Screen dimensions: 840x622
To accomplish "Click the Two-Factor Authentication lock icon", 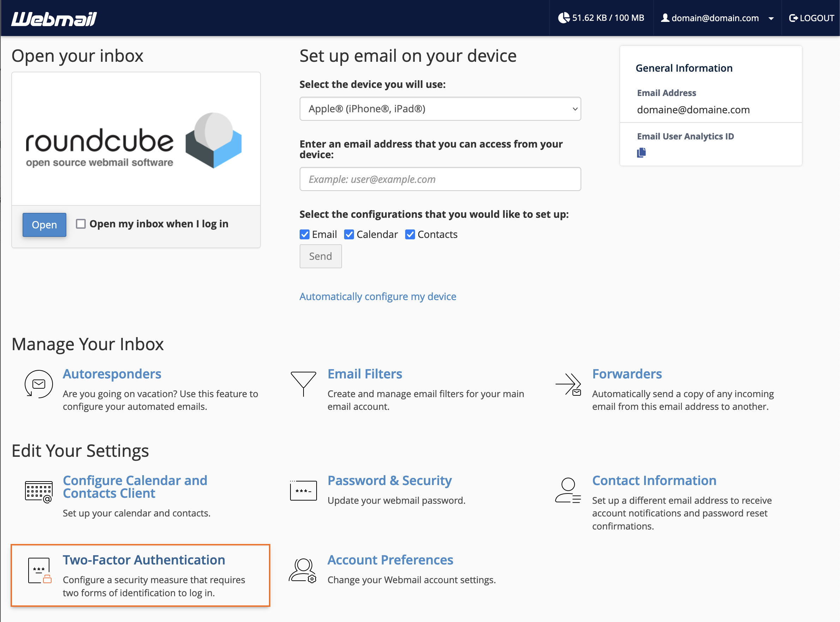I will [x=40, y=571].
